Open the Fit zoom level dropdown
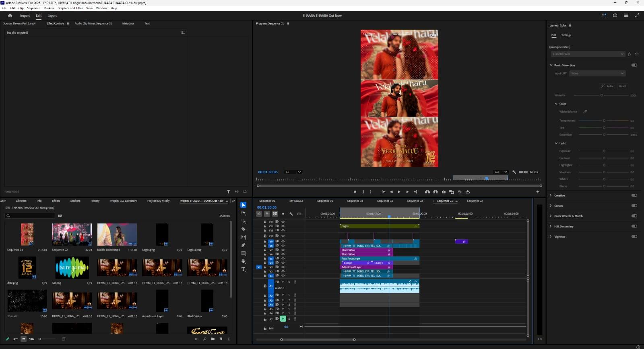Image resolution: width=644 pixels, height=349 pixels. [x=293, y=172]
